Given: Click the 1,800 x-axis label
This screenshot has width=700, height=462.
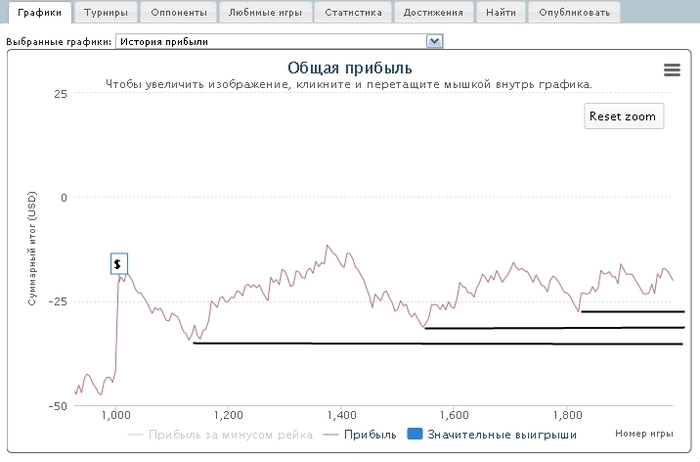Looking at the screenshot, I should pyautogui.click(x=567, y=415).
